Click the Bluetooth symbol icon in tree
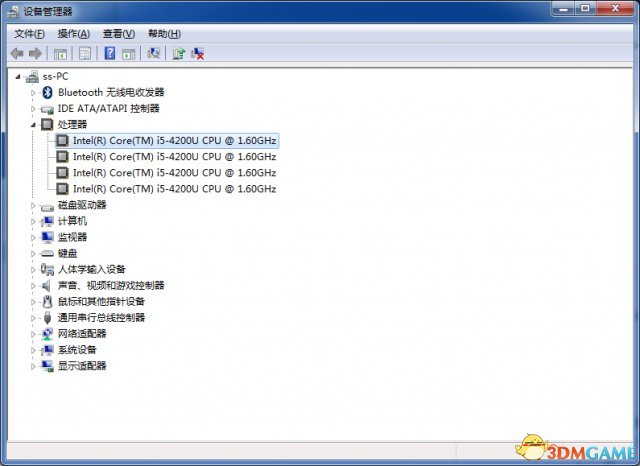 click(x=47, y=92)
